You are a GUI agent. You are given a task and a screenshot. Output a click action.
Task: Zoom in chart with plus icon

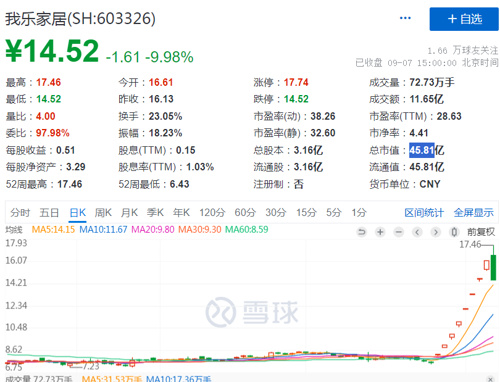(x=380, y=232)
